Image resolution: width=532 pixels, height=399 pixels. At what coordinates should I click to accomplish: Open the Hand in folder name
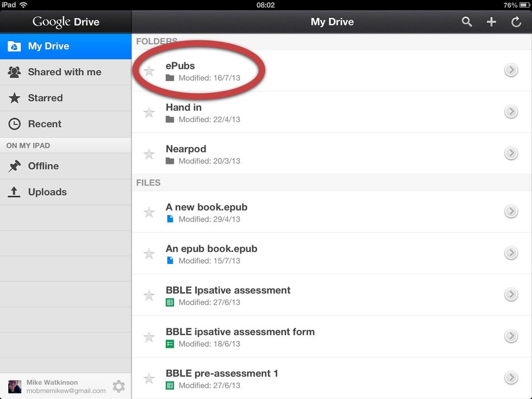[x=183, y=107]
